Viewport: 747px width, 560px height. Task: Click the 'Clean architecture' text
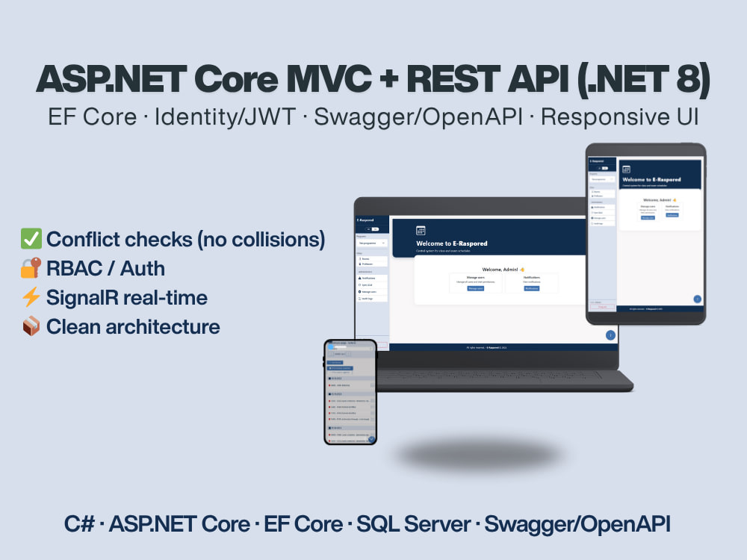[133, 327]
